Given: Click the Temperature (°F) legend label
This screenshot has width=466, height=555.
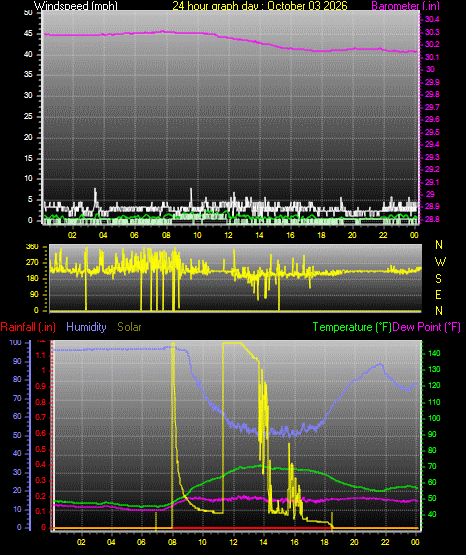Looking at the screenshot, I should pyautogui.click(x=352, y=327).
